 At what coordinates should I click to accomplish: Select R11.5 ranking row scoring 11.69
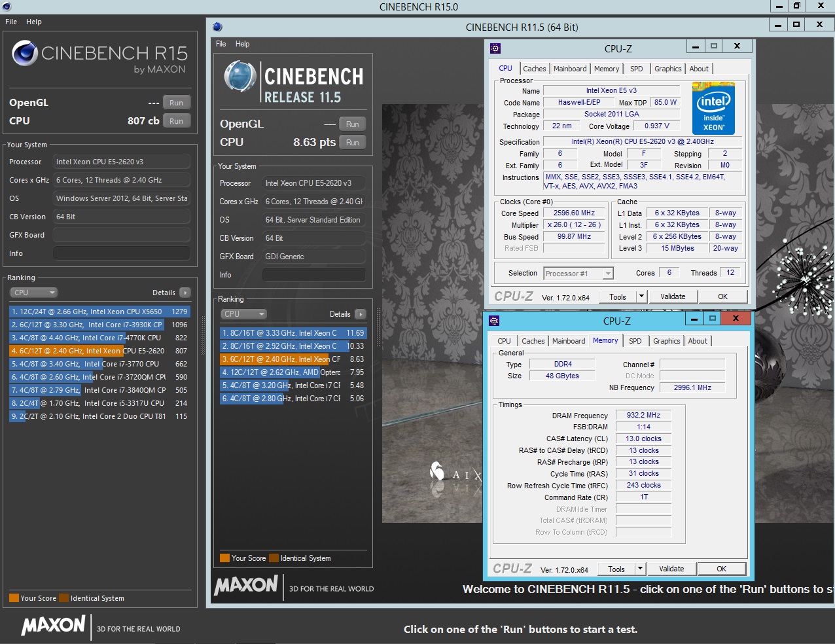click(x=293, y=333)
